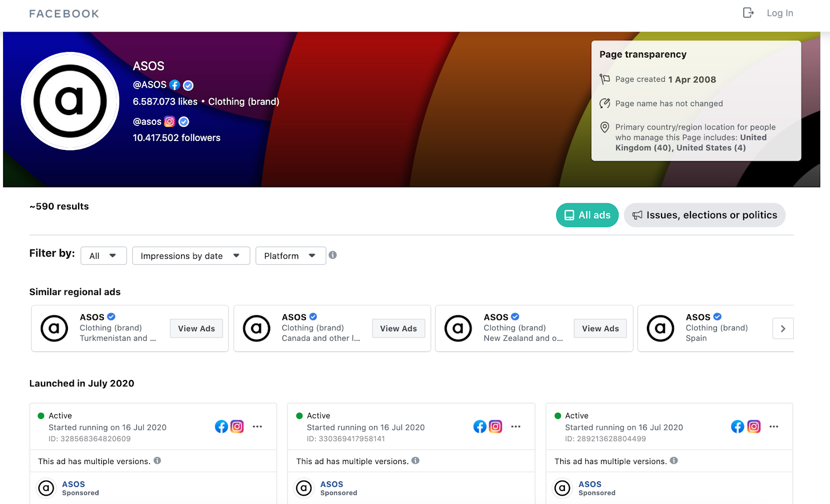Click the verified badge next to @ASOS
This screenshot has width=830, height=504.
[188, 86]
